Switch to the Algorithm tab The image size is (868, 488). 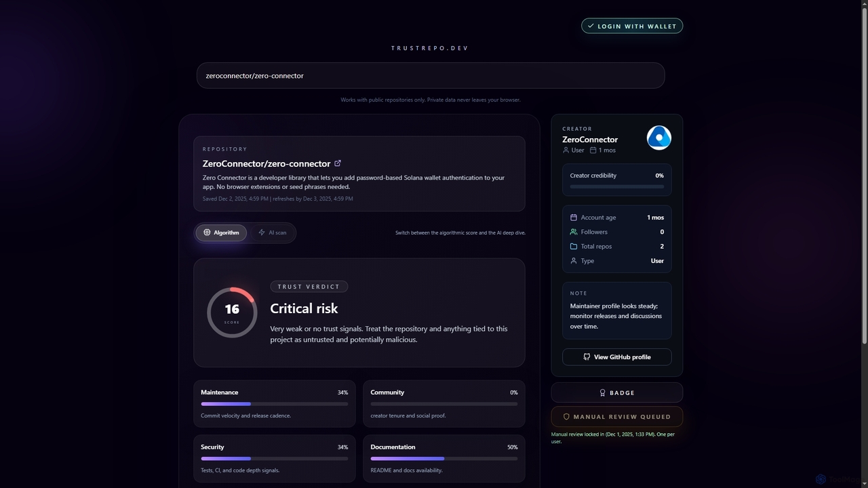click(221, 232)
